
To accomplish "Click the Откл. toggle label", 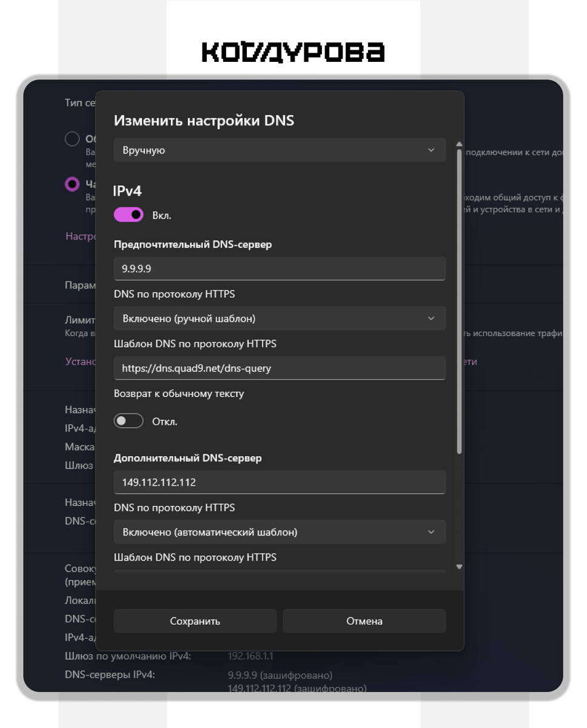I will pos(164,422).
